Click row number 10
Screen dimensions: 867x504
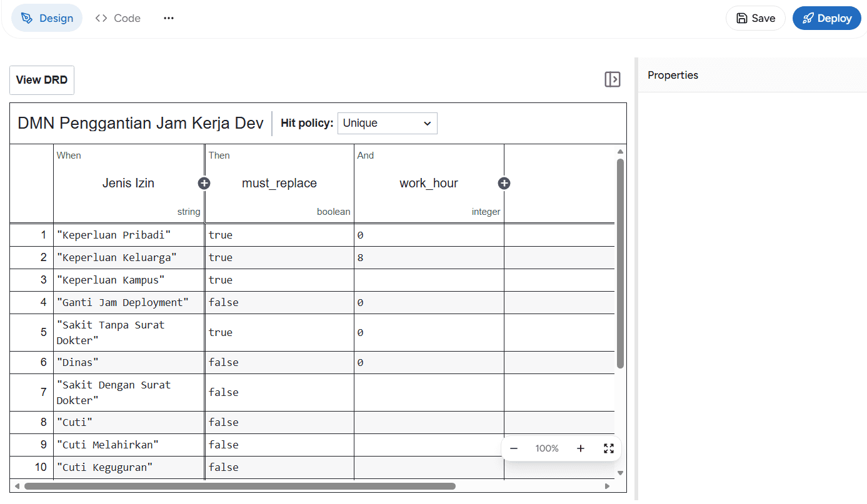point(32,468)
